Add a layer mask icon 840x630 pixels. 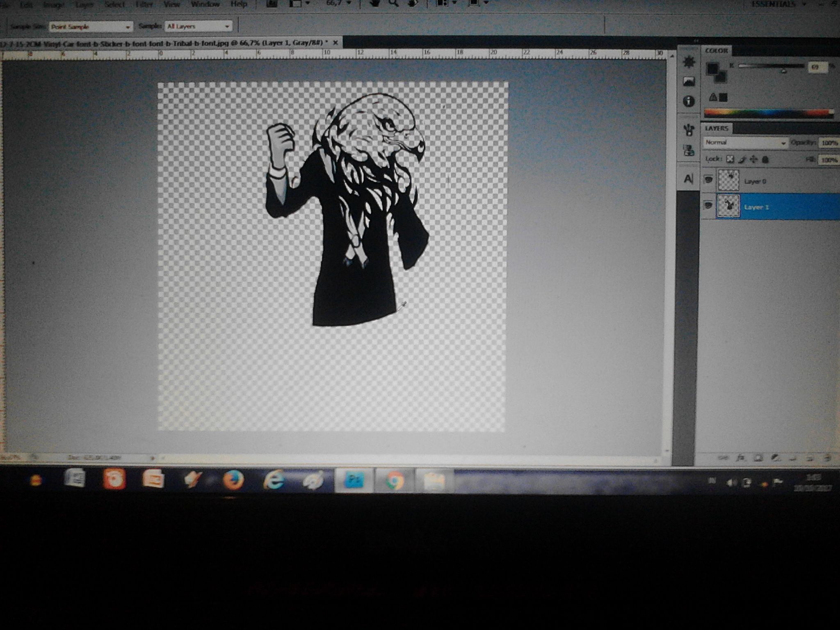click(x=758, y=458)
